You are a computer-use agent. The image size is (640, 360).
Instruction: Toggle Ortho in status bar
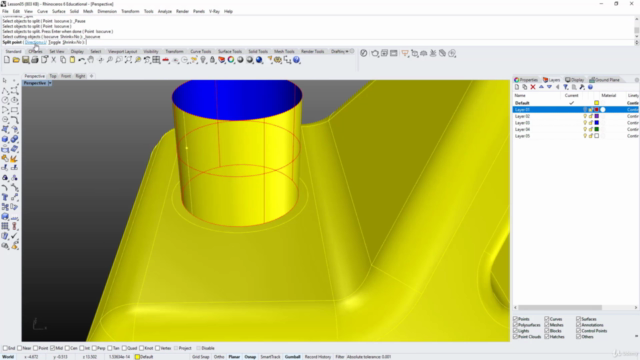pyautogui.click(x=219, y=357)
